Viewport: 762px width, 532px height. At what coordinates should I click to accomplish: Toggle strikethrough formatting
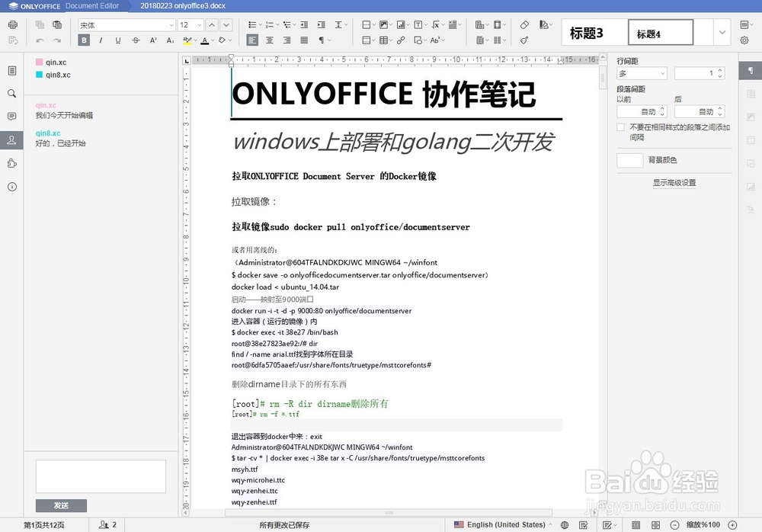(x=136, y=40)
